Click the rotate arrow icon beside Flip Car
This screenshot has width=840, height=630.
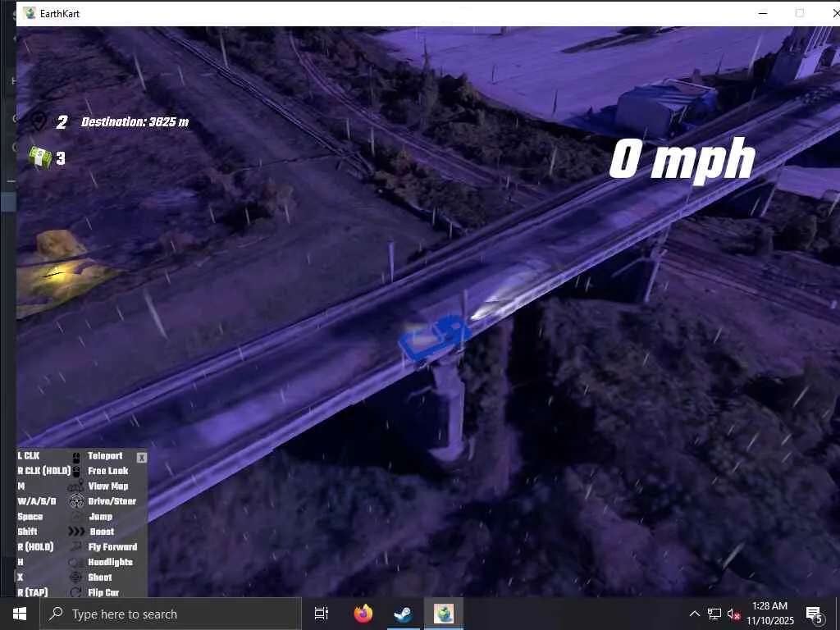(76, 592)
